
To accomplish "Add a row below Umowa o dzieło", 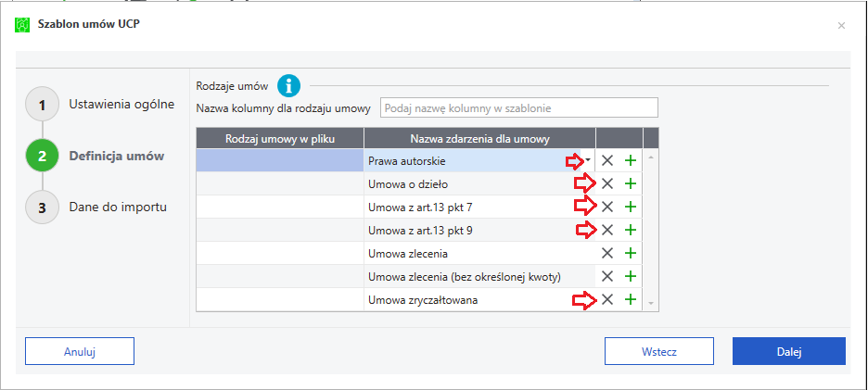I will point(630,183).
